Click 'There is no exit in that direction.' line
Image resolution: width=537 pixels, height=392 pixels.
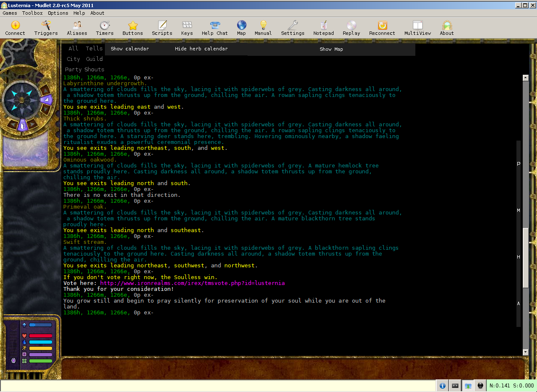pyautogui.click(x=122, y=195)
